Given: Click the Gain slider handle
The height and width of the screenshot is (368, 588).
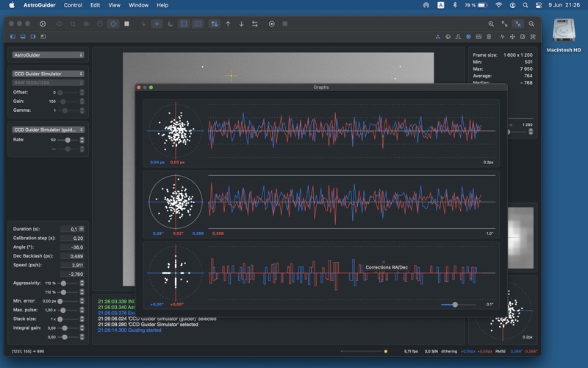Looking at the screenshot, I should tap(63, 102).
